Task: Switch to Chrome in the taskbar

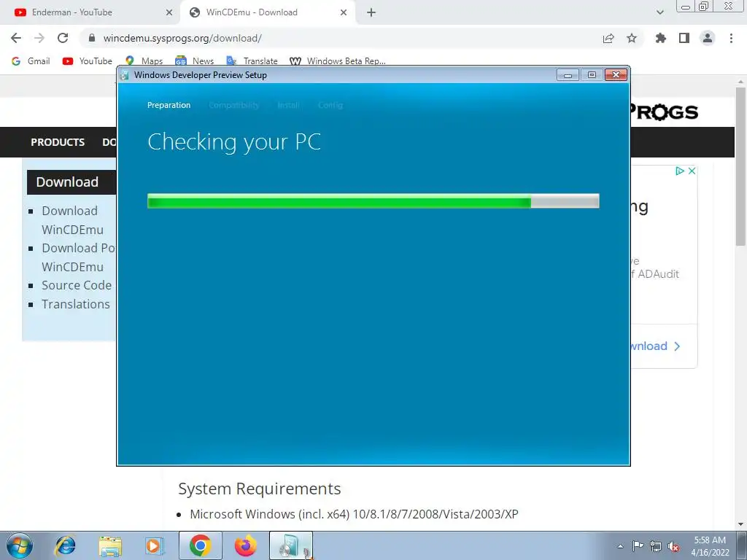Action: pyautogui.click(x=201, y=545)
